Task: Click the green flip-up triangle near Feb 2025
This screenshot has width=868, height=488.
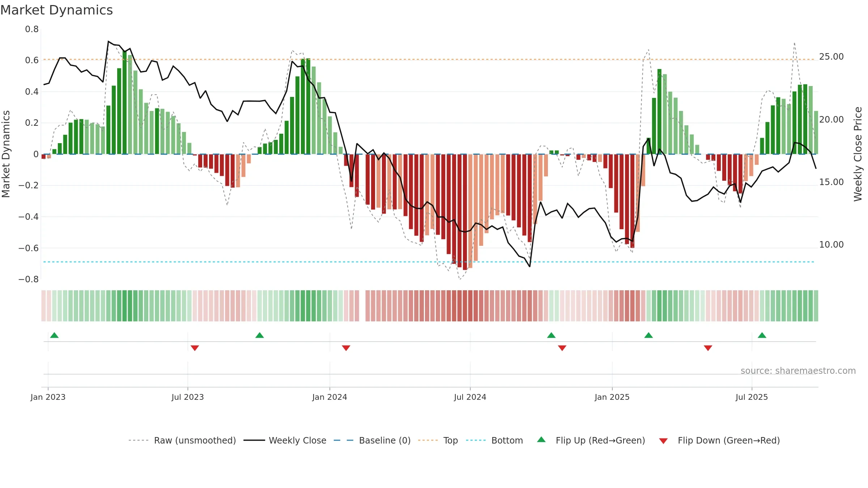Action: [648, 335]
